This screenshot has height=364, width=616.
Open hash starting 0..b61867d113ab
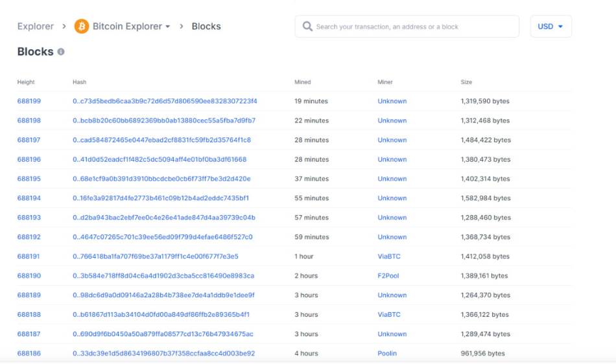pyautogui.click(x=161, y=315)
